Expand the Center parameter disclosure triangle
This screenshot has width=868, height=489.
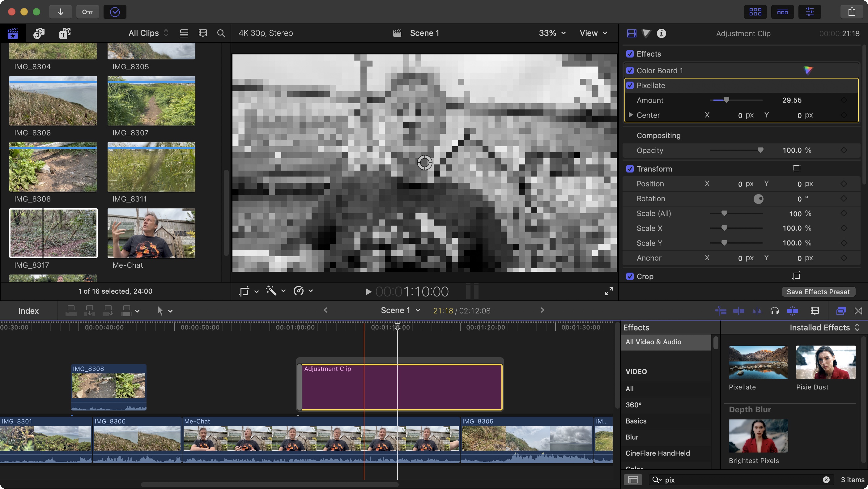tap(631, 115)
